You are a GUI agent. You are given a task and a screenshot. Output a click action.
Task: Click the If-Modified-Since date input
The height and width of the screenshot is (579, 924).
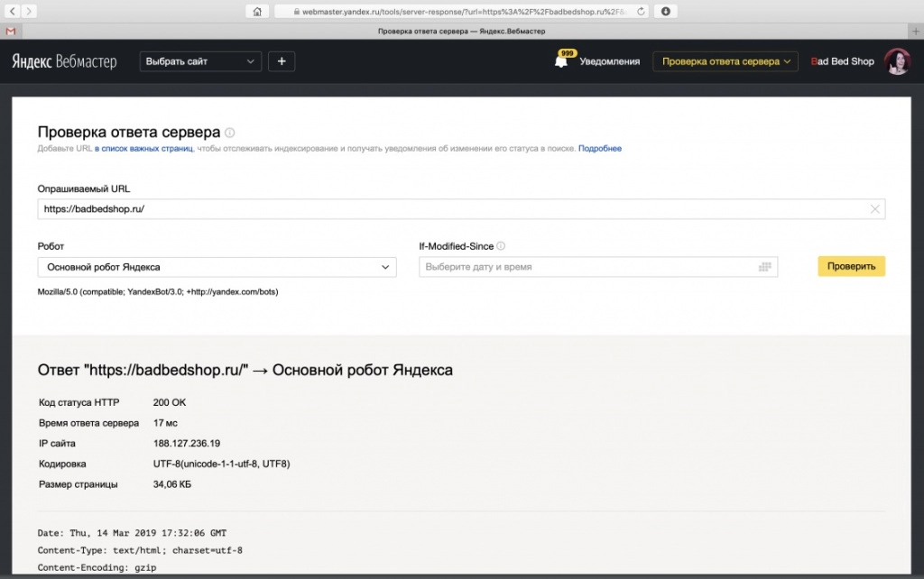click(598, 267)
